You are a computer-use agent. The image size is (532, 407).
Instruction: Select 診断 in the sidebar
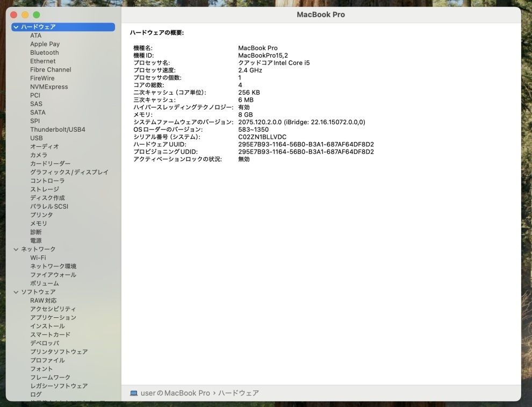[x=35, y=232]
